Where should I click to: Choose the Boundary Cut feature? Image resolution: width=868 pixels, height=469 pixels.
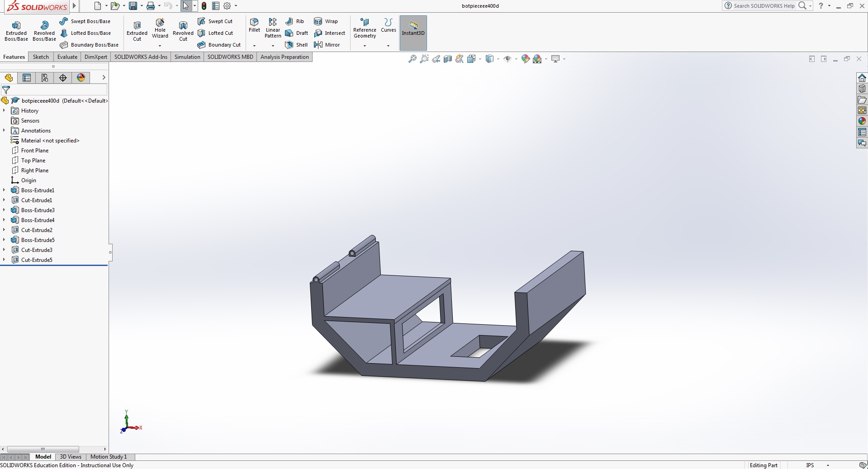219,45
